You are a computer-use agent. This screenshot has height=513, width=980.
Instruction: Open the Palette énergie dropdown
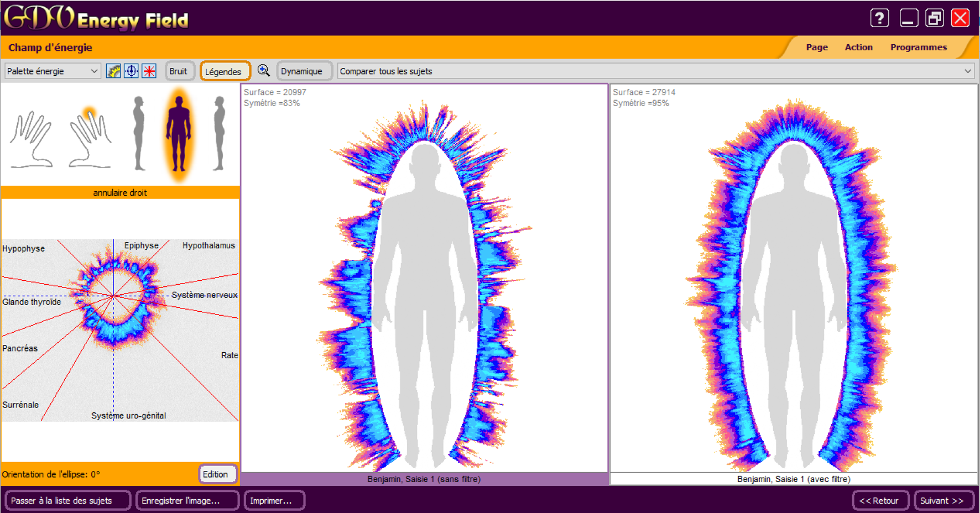(x=53, y=71)
